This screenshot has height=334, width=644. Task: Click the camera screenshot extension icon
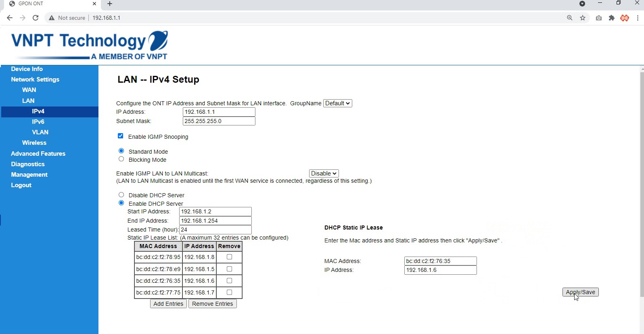(x=599, y=18)
